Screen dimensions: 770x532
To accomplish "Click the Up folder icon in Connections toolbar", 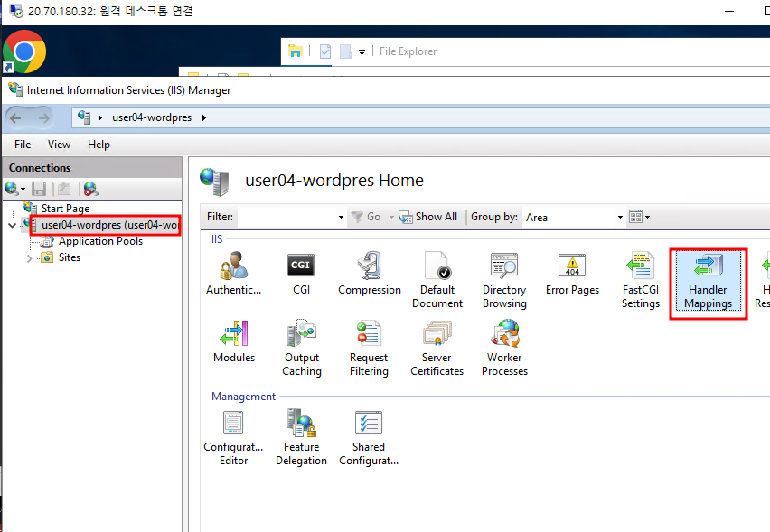I will 64,189.
